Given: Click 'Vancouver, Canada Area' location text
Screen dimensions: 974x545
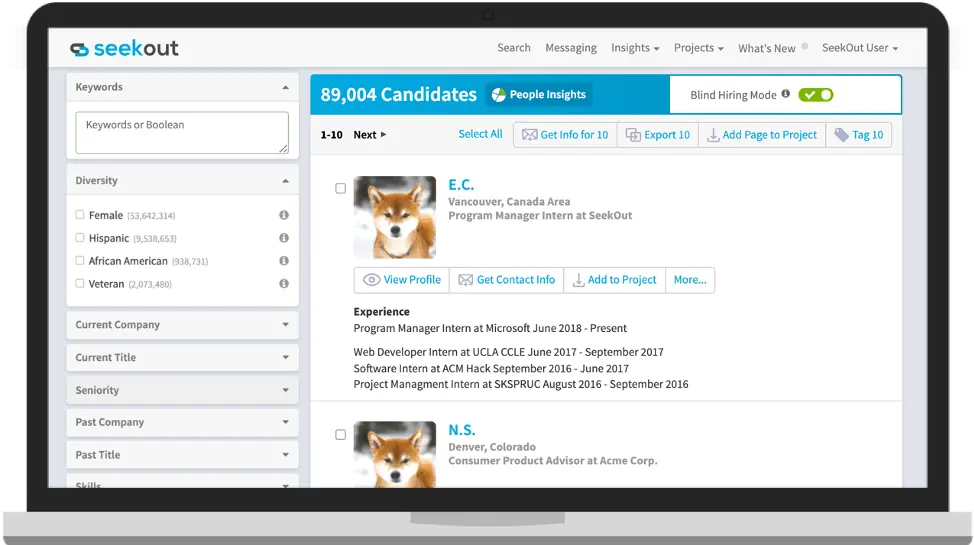Looking at the screenshot, I should coord(509,201).
